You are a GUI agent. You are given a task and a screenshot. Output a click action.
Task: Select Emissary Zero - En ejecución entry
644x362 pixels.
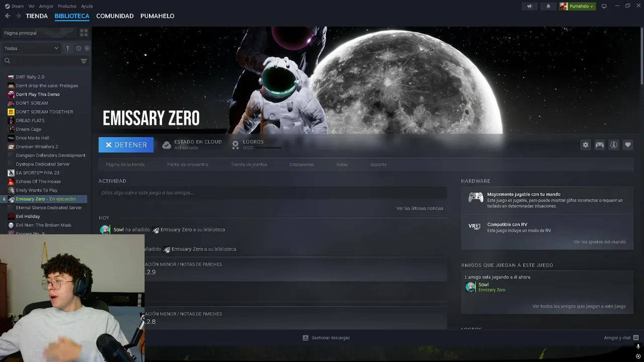tap(45, 199)
